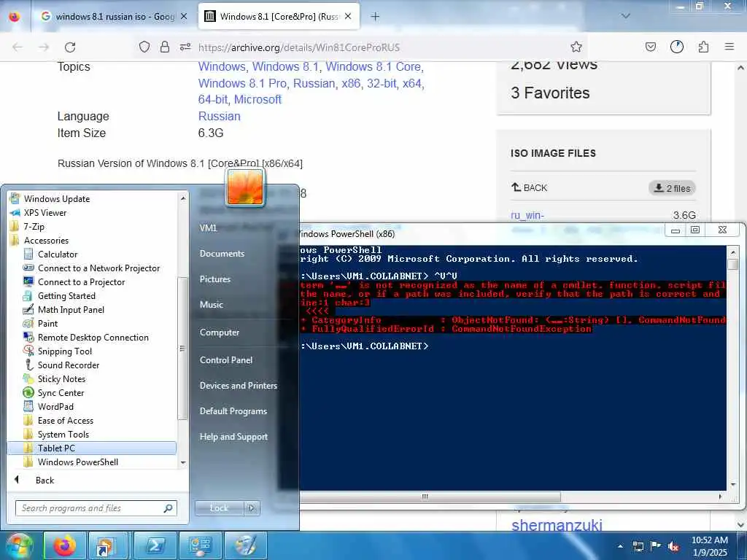Open the Windows 8.1 Core topic link
The height and width of the screenshot is (560, 747).
373,66
